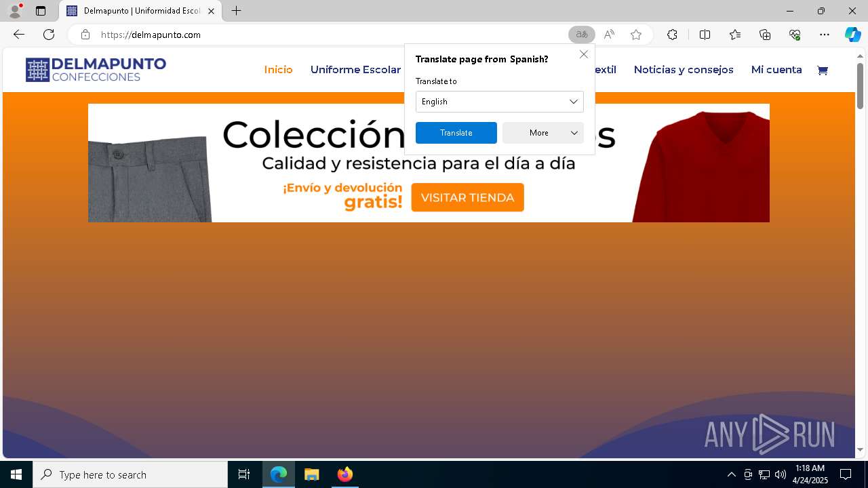The image size is (868, 488).
Task: Click the browser back arrow
Action: (19, 35)
